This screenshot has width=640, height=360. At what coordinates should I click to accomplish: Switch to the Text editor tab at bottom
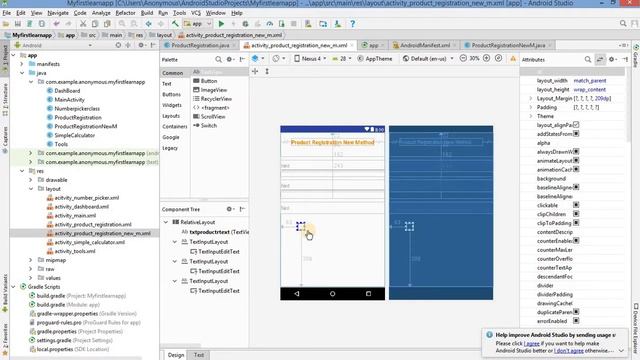199,355
